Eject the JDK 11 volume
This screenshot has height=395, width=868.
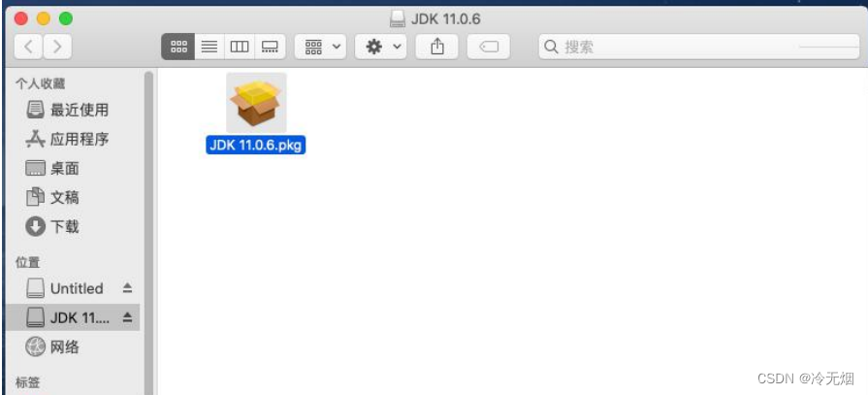pyautogui.click(x=127, y=317)
